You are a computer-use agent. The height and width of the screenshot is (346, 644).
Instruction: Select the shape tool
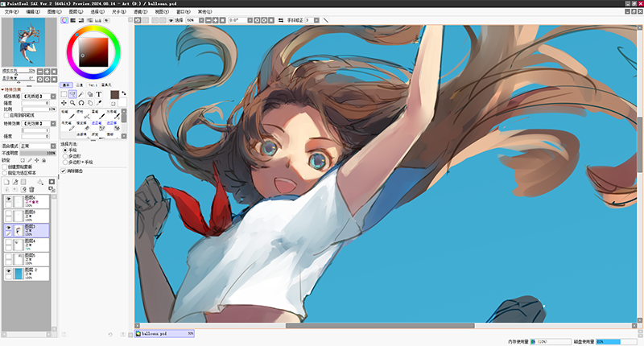click(90, 94)
